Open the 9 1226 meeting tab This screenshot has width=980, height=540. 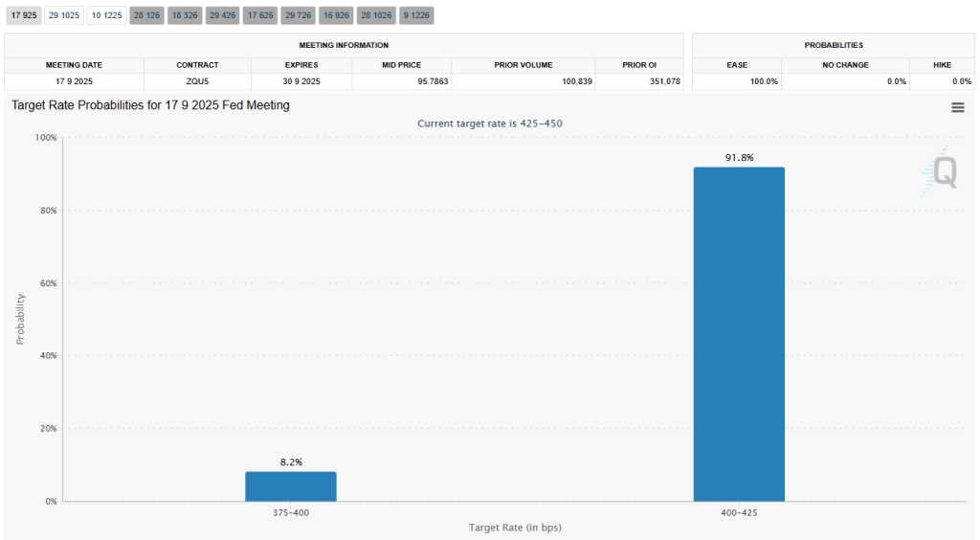click(416, 15)
